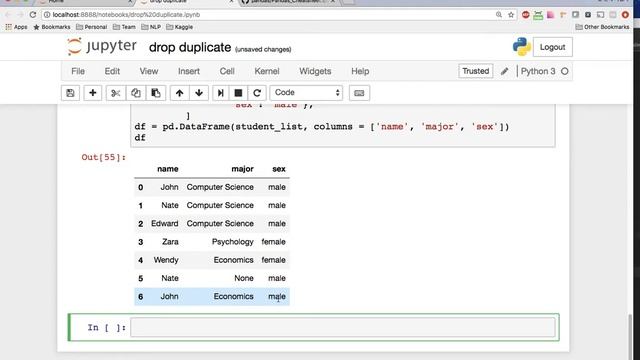Click the Python 3 kernel name
640x360 pixels.
click(x=538, y=71)
